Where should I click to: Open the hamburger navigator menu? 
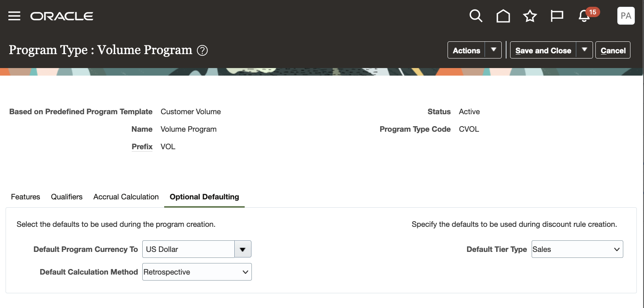tap(14, 16)
